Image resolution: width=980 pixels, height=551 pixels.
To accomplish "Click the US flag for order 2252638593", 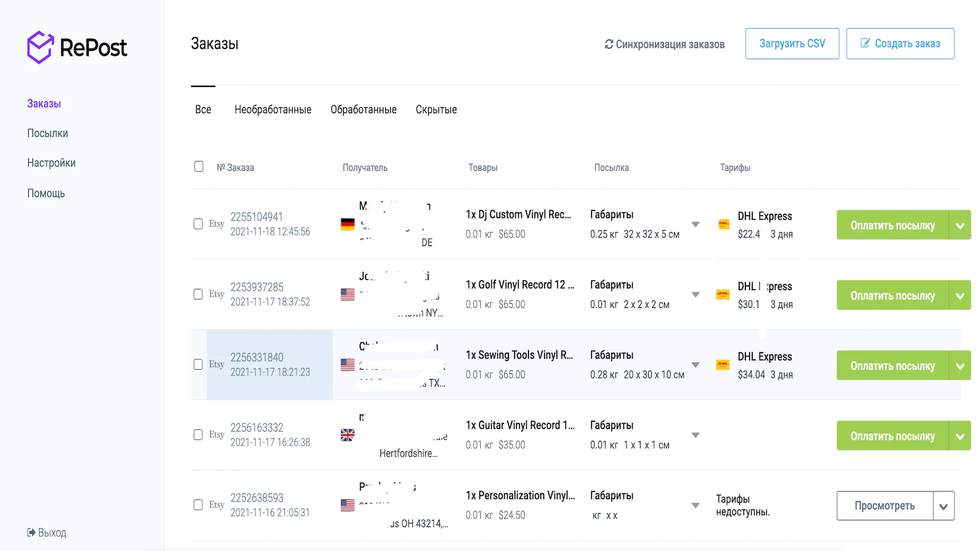I will (347, 505).
